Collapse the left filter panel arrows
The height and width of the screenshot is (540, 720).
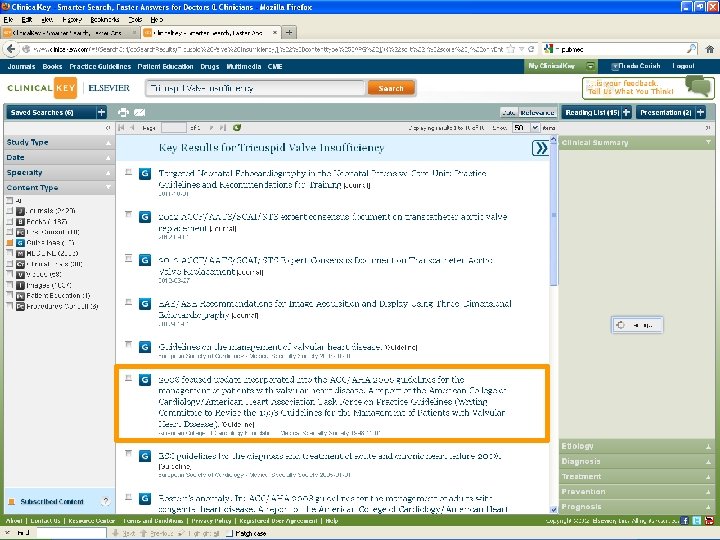click(108, 128)
